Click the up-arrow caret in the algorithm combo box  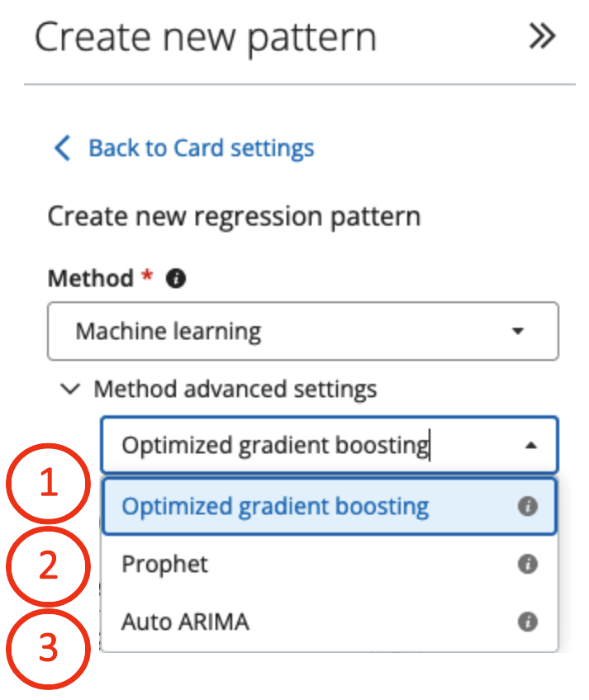tap(530, 446)
